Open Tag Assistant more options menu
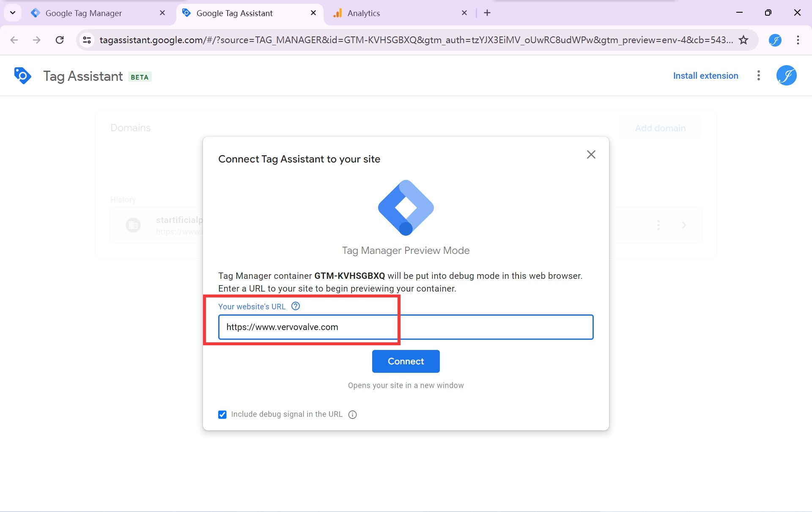 [x=758, y=76]
